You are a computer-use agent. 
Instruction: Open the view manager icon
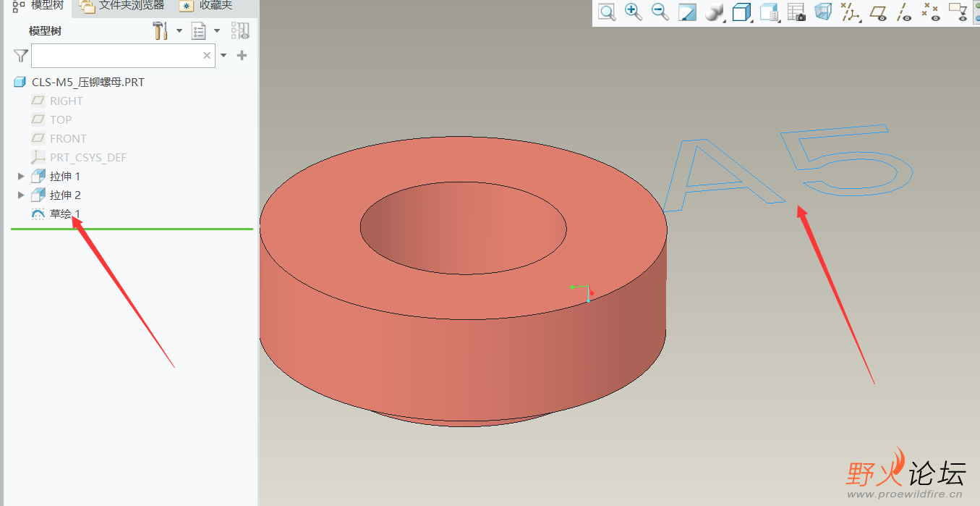click(x=769, y=12)
